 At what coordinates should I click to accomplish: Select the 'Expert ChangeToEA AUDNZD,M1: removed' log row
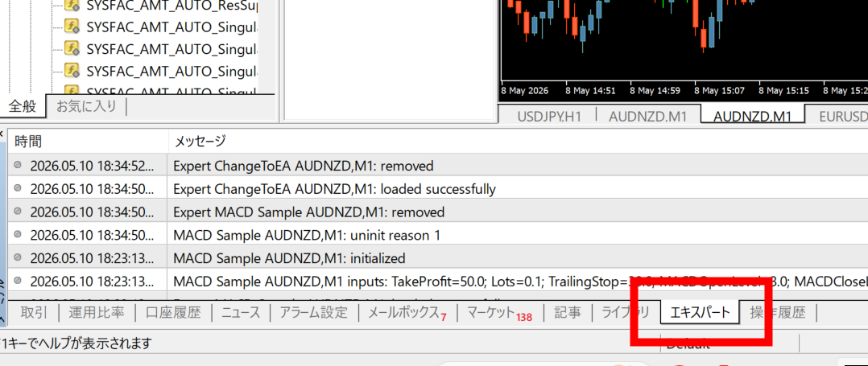(x=437, y=166)
